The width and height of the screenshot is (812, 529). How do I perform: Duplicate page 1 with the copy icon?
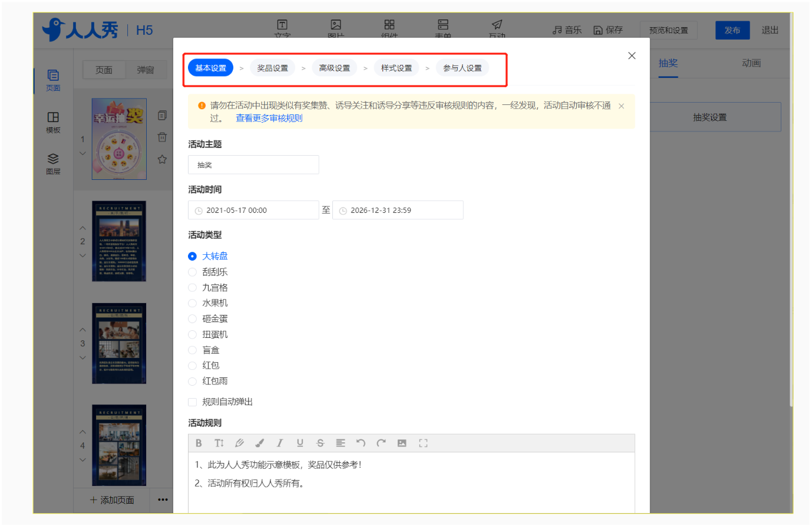[162, 116]
